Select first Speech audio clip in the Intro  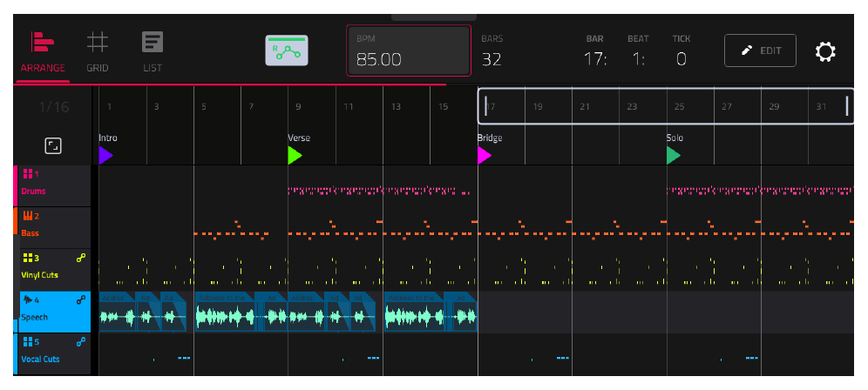pyautogui.click(x=118, y=312)
